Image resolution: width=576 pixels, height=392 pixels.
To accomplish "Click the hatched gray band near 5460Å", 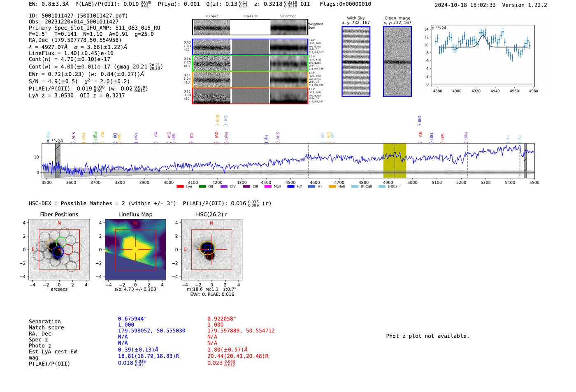I will coord(525,160).
